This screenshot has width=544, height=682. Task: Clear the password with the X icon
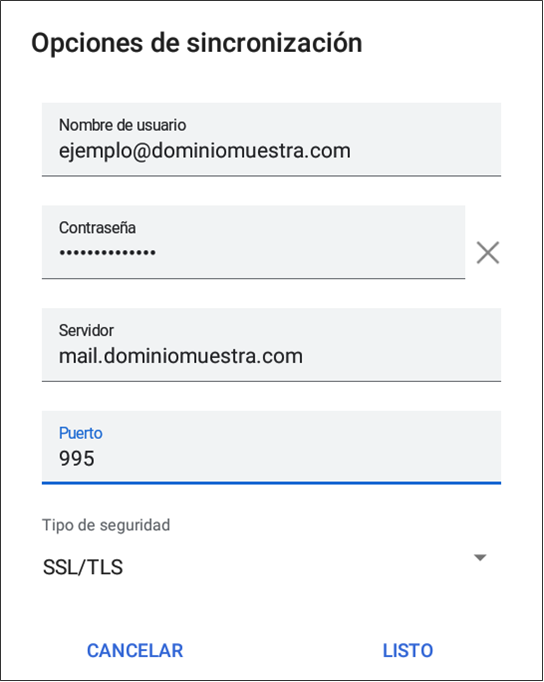coord(487,253)
